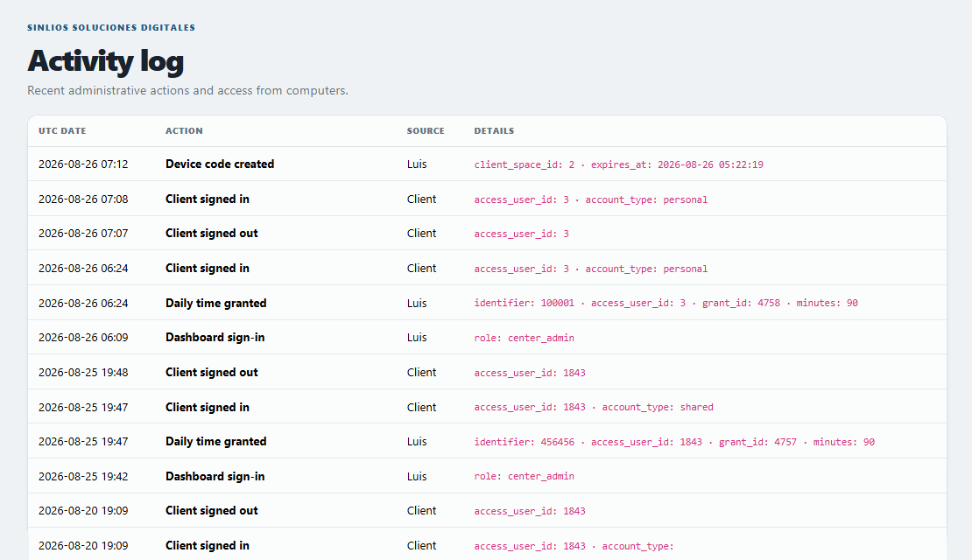972x560 pixels.
Task: Select the 'Device code created' action cell
Action: [220, 164]
